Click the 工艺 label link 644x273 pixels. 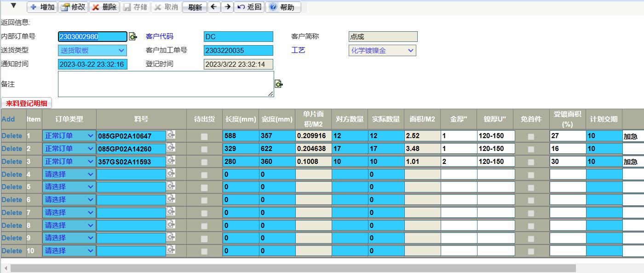[x=298, y=50]
